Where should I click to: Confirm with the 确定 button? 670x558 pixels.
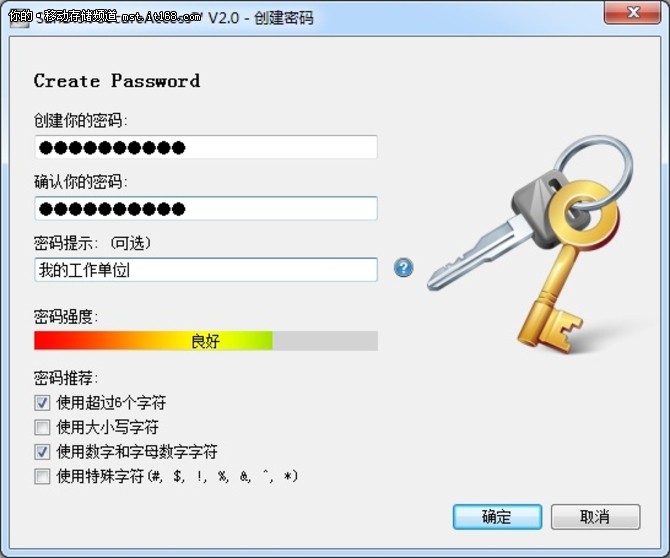click(x=497, y=517)
